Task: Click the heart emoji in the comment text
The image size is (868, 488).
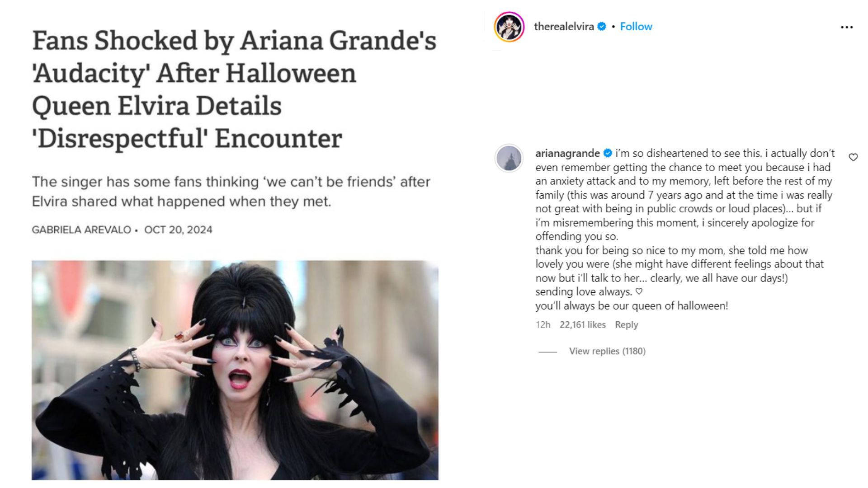Action: tap(639, 291)
